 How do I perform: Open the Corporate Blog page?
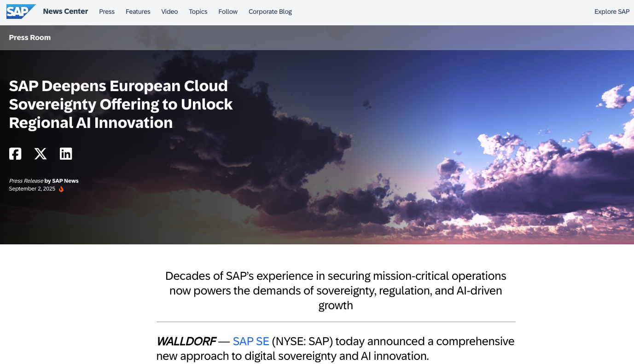[270, 12]
